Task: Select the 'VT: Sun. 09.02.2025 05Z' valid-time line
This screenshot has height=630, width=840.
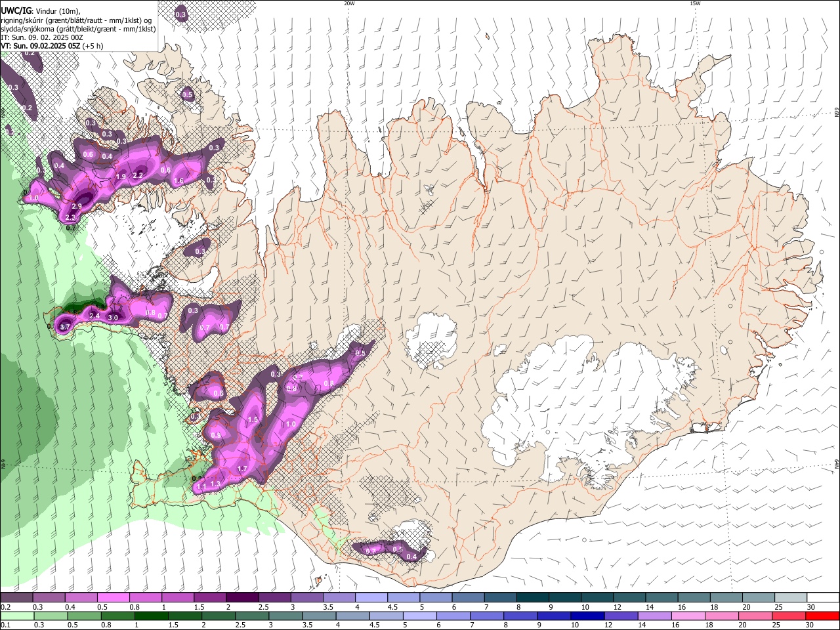Action: tap(41, 46)
